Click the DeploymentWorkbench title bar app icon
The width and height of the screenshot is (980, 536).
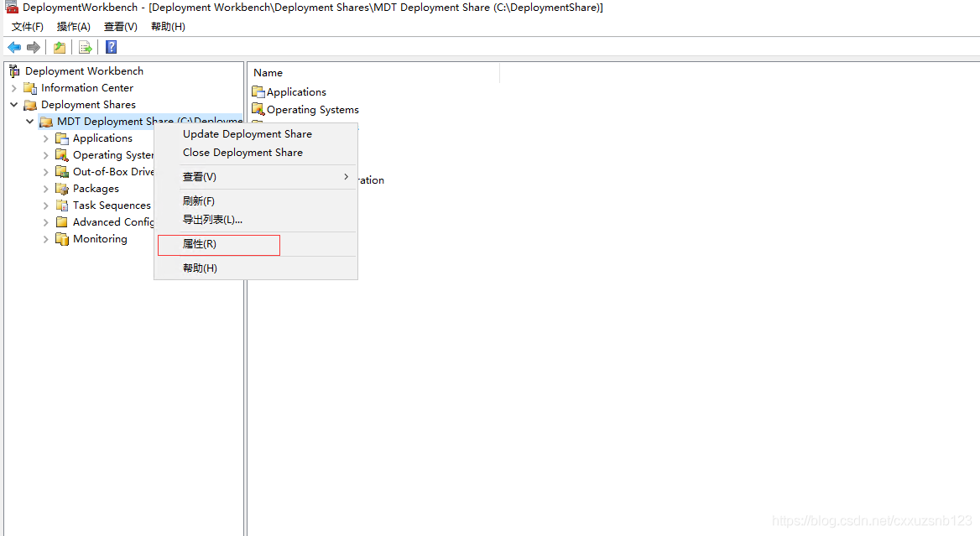pyautogui.click(x=12, y=8)
